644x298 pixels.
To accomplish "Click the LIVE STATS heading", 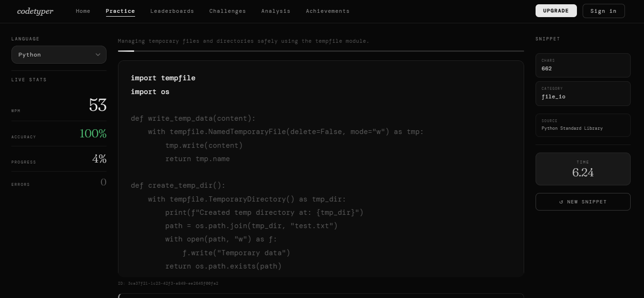I will (x=29, y=80).
